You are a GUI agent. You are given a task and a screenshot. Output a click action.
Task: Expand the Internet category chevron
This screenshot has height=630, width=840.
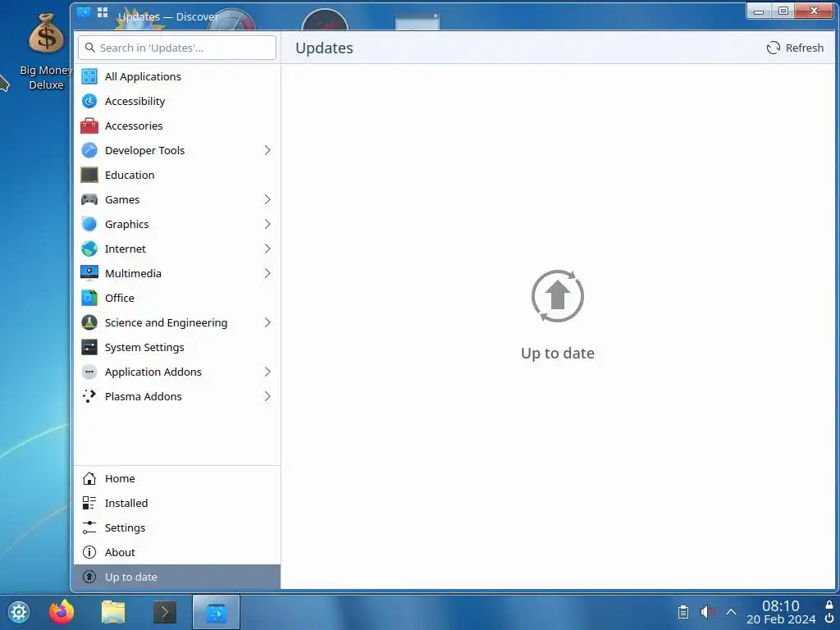(x=267, y=249)
